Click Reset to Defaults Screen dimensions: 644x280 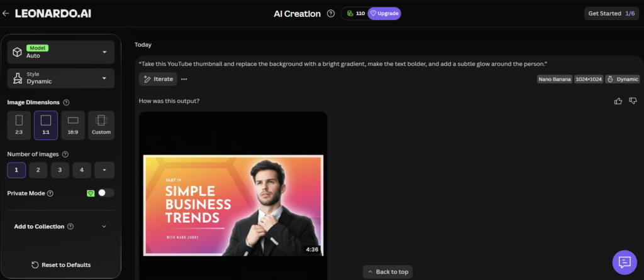click(61, 265)
